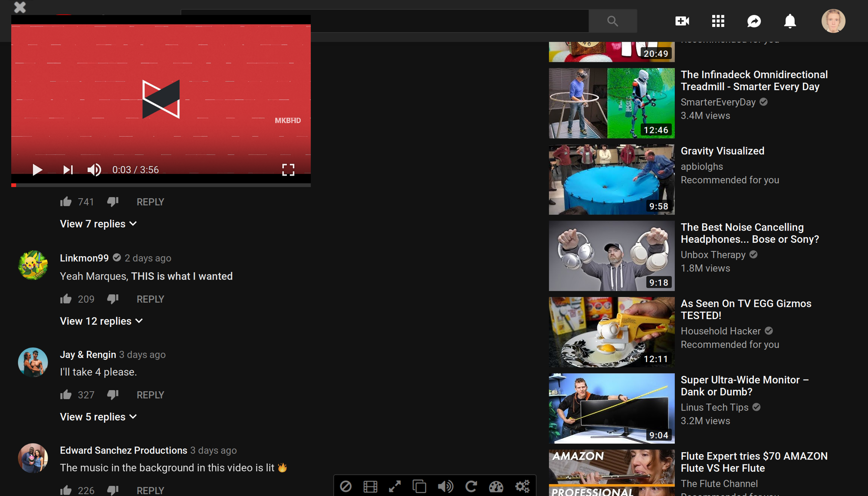Click the YouTube search icon

(x=612, y=21)
